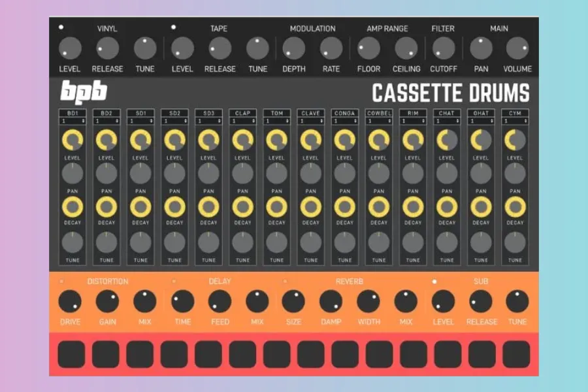Click the CHAT channel Level knob
588x392 pixels.
point(447,140)
